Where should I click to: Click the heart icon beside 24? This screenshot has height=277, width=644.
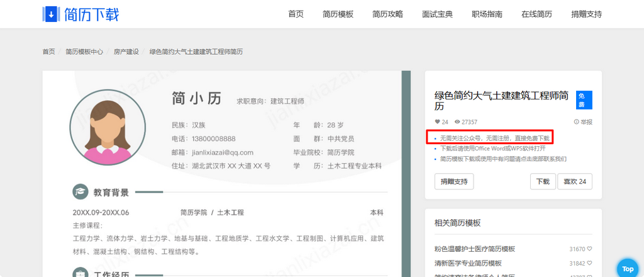point(437,122)
